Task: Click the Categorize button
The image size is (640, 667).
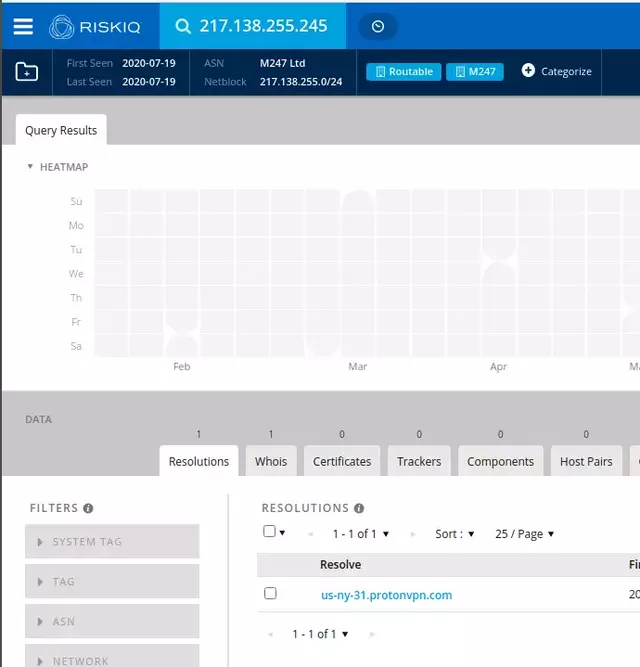Action: (x=557, y=71)
